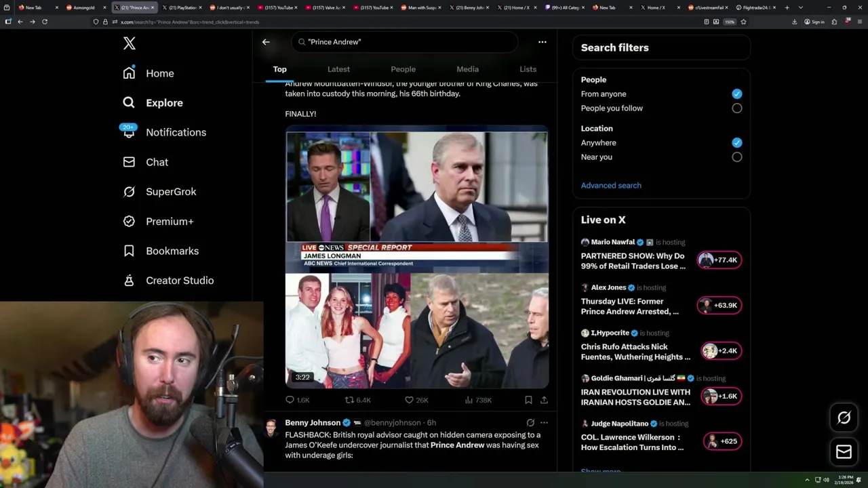Reply to the post with 1.6K replies
Viewport: 868px width, 488px height.
tap(297, 400)
